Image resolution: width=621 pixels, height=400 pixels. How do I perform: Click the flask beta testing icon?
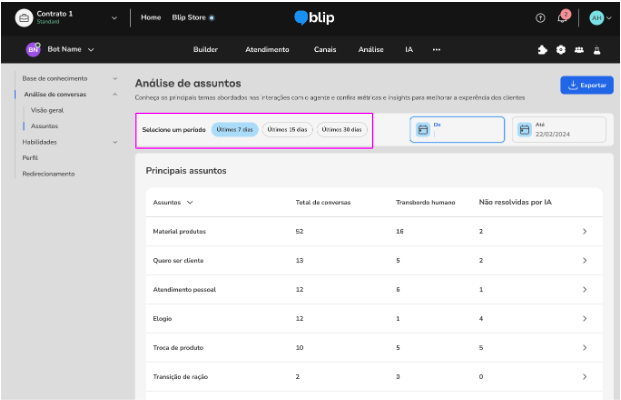pos(597,50)
